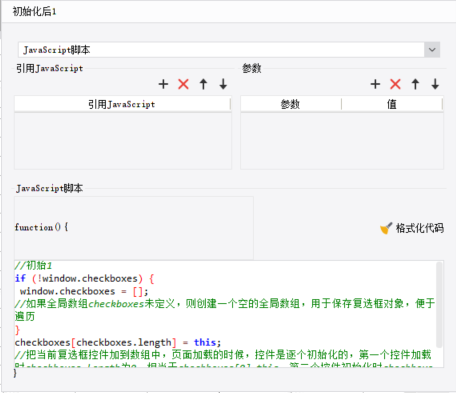Click inside the empty 参数 table area
The width and height of the screenshot is (456, 393).
(342, 141)
